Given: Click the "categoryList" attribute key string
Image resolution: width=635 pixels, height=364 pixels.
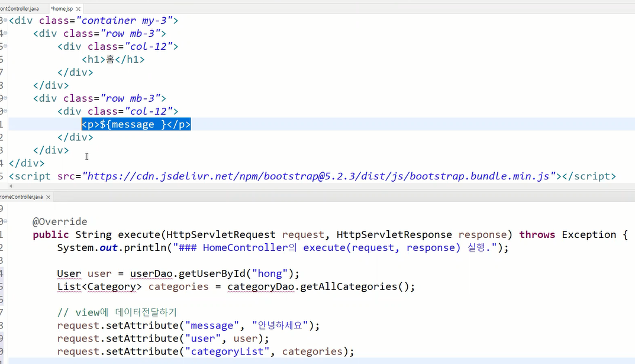Looking at the screenshot, I should pos(227,352).
